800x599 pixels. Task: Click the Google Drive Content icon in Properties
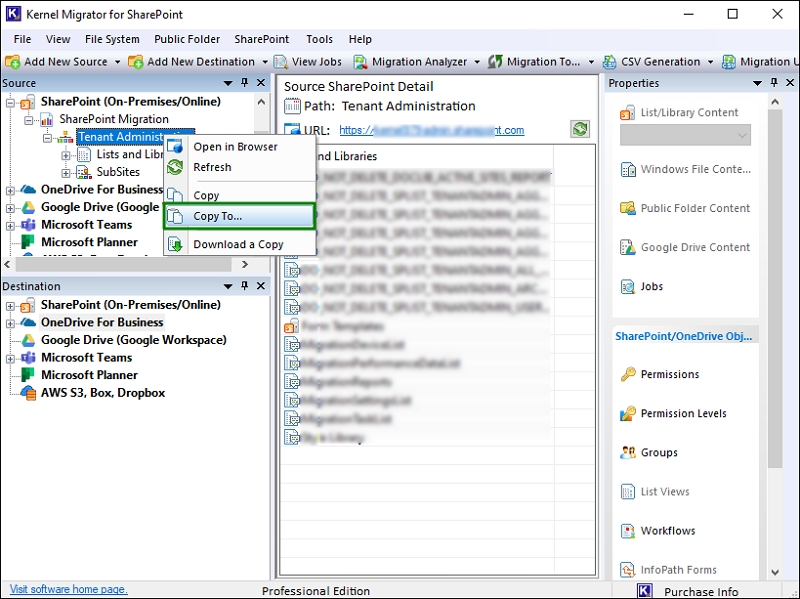(x=628, y=247)
